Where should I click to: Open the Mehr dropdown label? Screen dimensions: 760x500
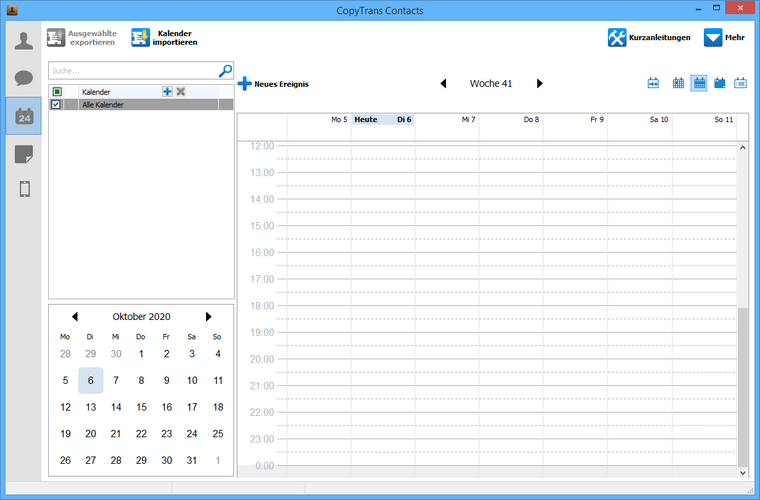pos(735,37)
